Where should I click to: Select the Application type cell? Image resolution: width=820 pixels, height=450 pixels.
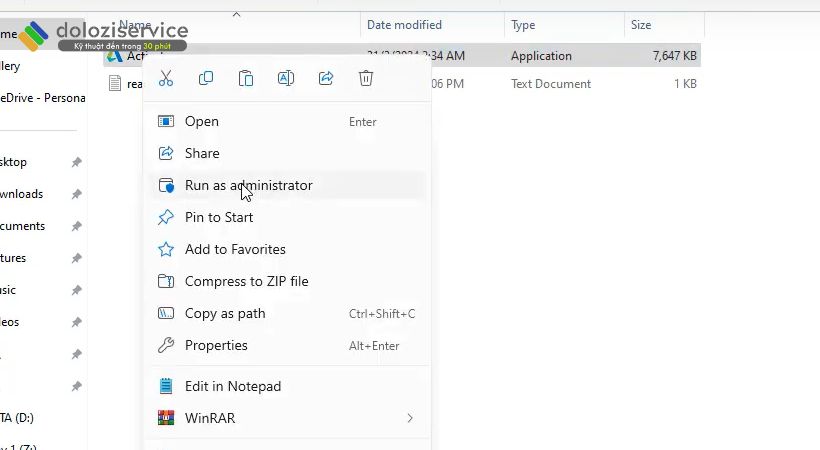point(541,56)
